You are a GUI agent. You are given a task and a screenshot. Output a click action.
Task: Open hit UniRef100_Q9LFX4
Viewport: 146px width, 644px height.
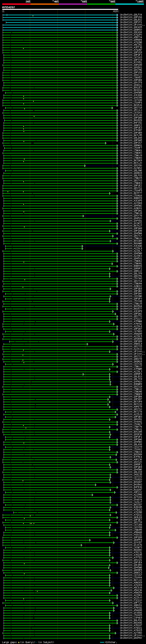point(131,15)
